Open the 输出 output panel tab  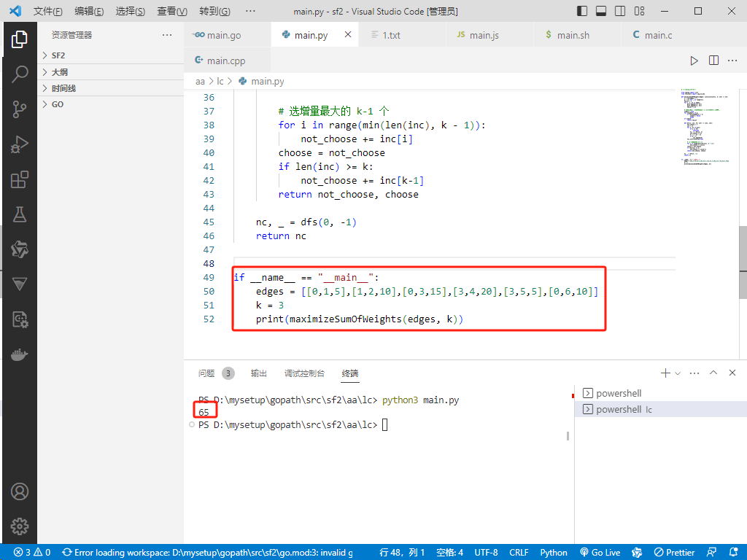click(259, 373)
